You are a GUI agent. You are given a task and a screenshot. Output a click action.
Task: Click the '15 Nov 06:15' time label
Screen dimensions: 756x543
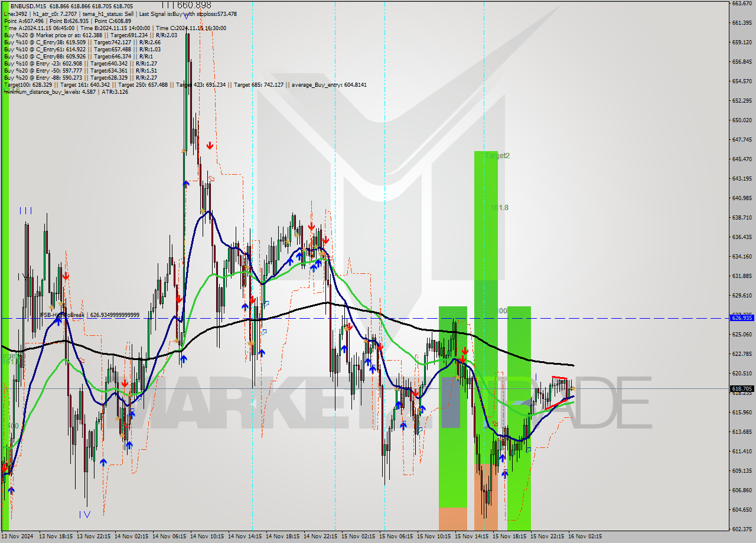pos(396,537)
